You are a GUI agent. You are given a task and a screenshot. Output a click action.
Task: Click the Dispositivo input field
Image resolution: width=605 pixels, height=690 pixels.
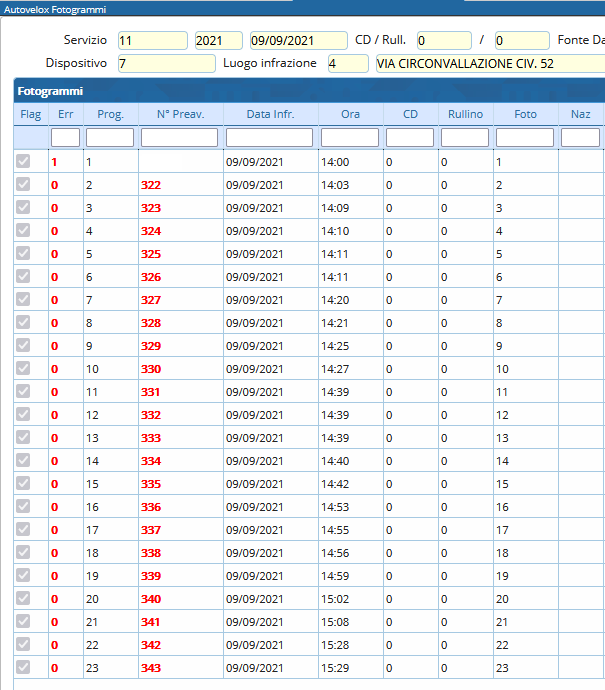[x=165, y=64]
